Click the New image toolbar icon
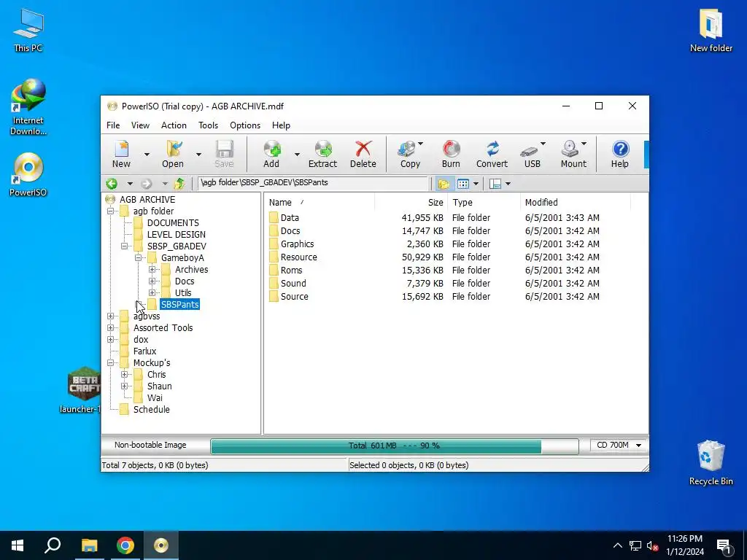This screenshot has width=747, height=560. click(122, 154)
